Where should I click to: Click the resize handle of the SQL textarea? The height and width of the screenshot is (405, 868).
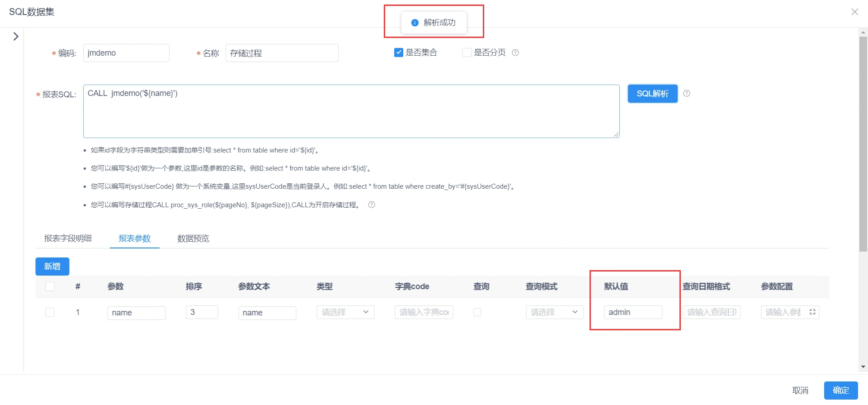point(616,134)
